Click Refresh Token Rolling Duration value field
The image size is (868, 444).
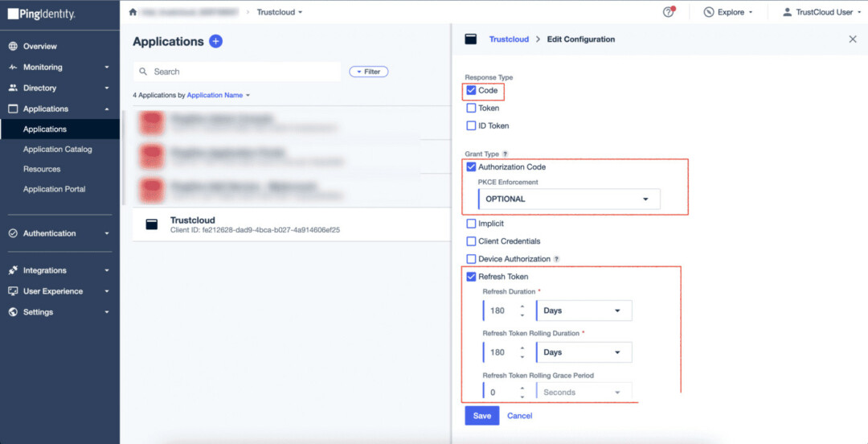click(x=500, y=352)
